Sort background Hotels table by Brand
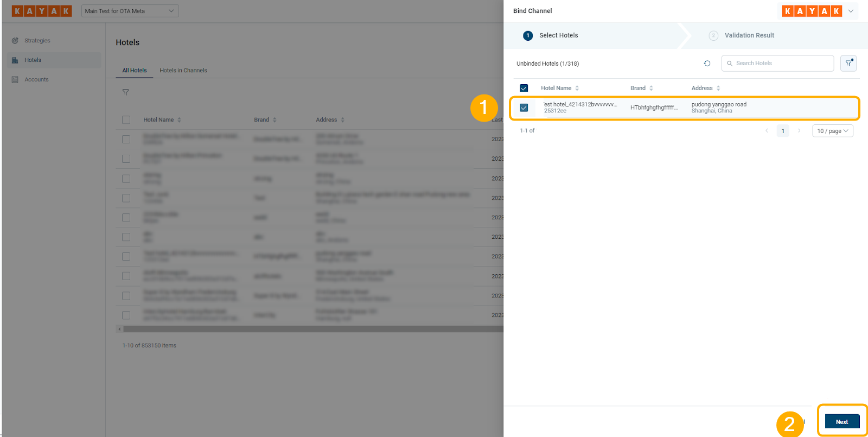This screenshot has width=868, height=437. pyautogui.click(x=275, y=120)
